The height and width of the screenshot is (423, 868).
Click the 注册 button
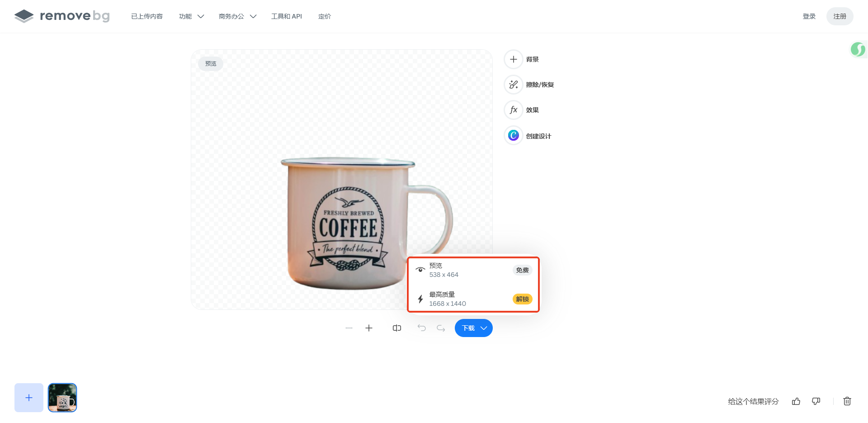click(x=840, y=16)
